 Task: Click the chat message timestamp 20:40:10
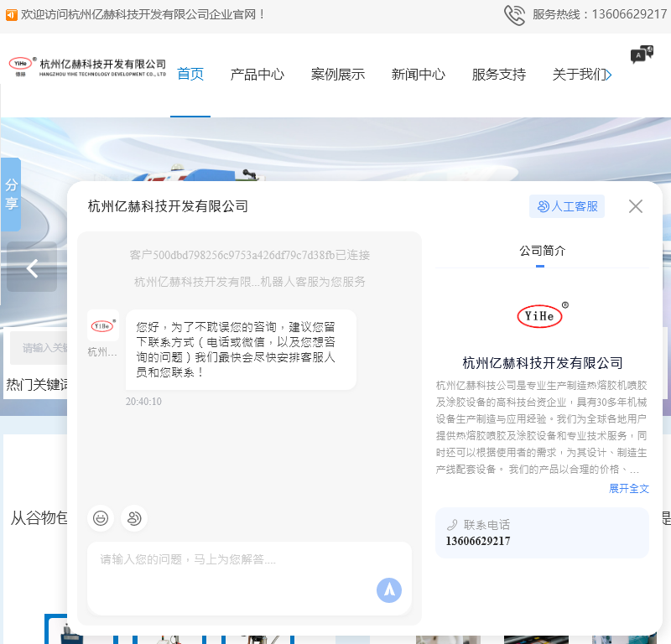[143, 402]
